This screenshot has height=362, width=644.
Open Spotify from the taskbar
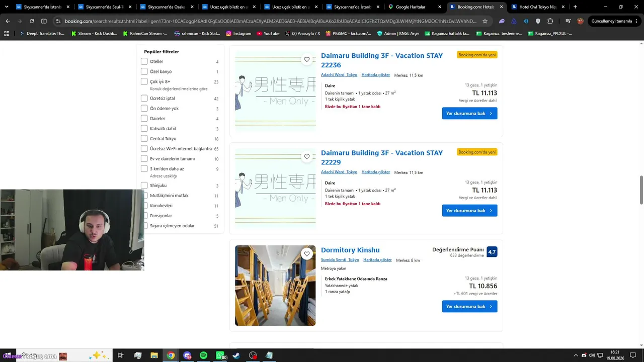203,355
